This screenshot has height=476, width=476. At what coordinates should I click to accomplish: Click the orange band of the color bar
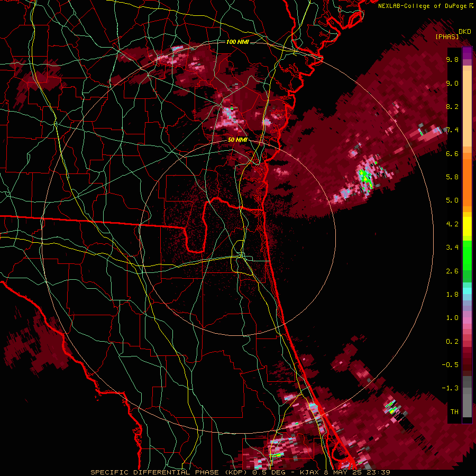(467, 183)
